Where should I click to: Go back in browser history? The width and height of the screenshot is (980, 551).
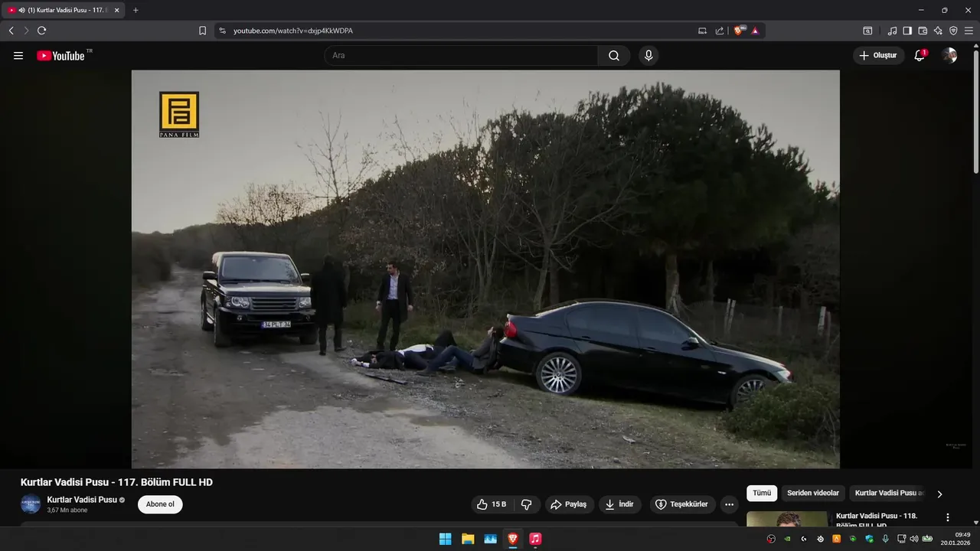11,31
